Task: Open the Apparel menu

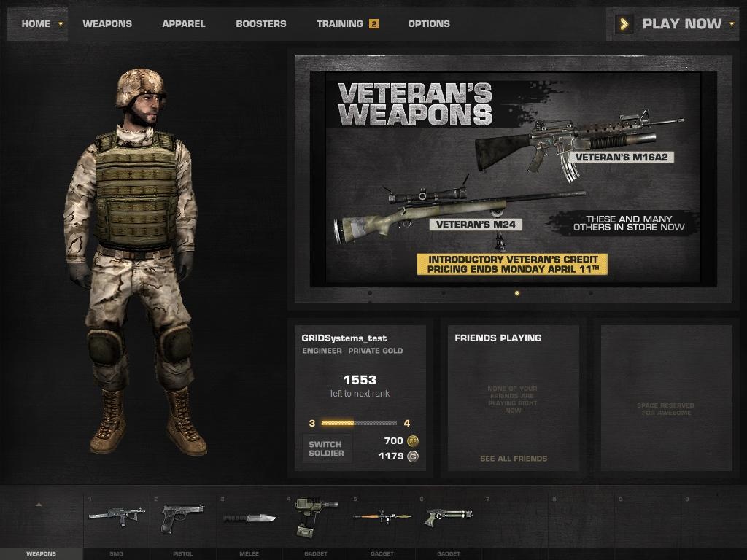Action: [x=184, y=24]
